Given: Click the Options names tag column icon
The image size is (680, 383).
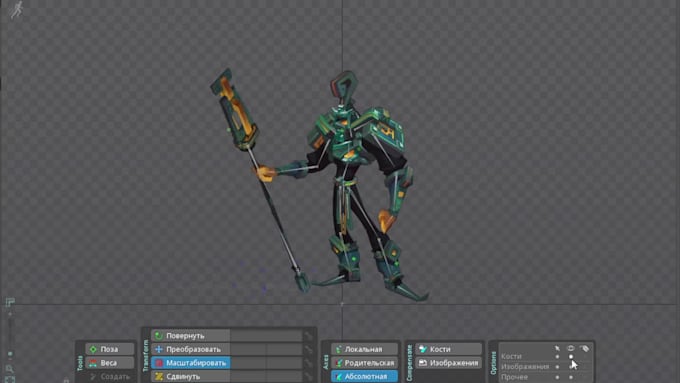Looking at the screenshot, I should 585,348.
